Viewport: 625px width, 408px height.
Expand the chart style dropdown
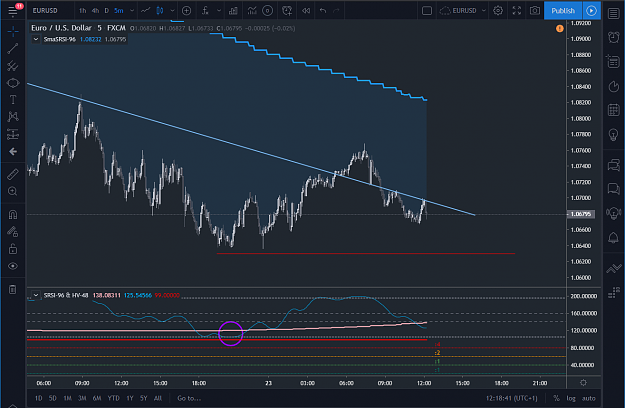pyautogui.click(x=172, y=11)
